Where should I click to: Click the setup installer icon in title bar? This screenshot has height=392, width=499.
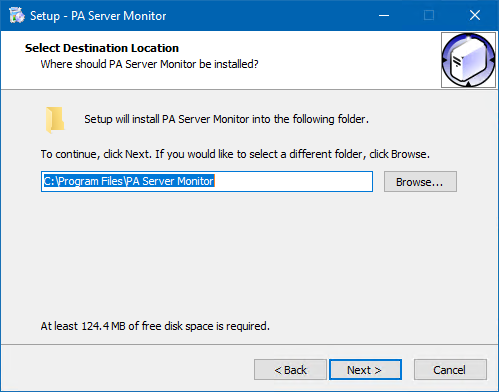(x=17, y=16)
